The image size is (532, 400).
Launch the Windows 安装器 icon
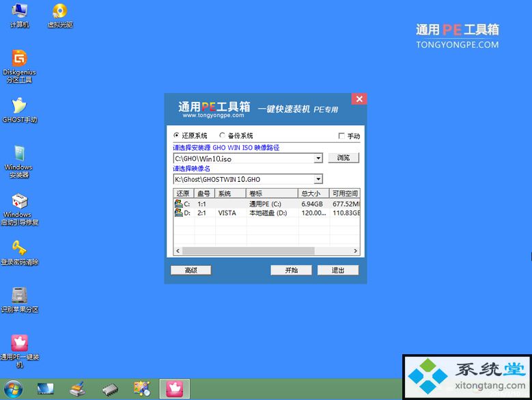coord(18,161)
